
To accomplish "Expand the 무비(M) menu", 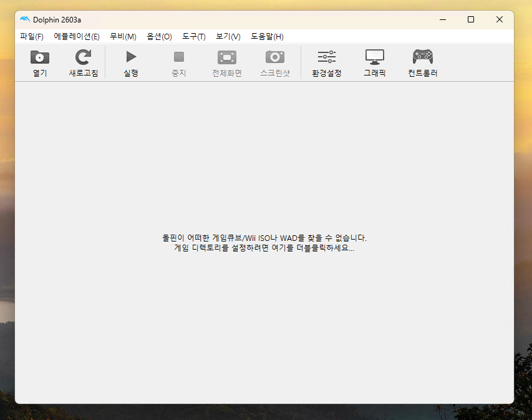I will 123,37.
